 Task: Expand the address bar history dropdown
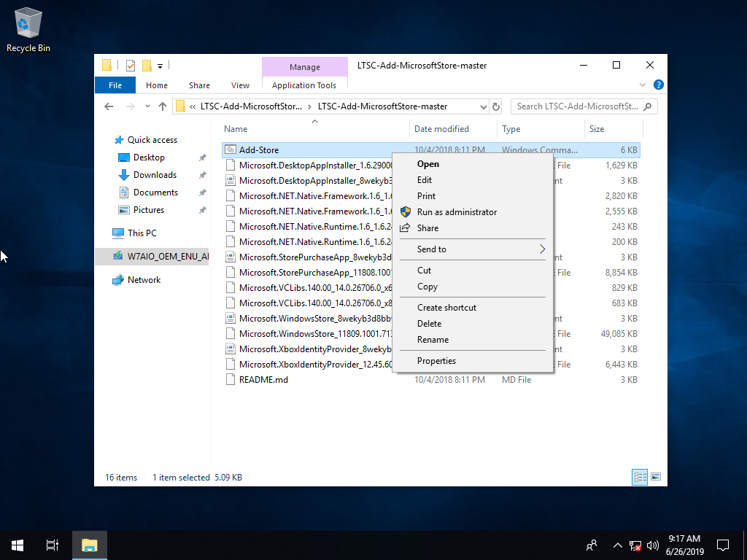pos(483,106)
